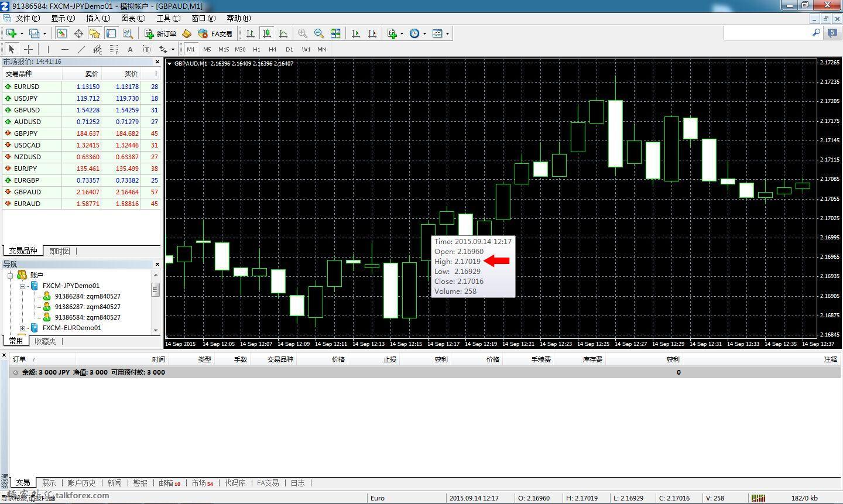The height and width of the screenshot is (504, 843).
Task: Close the 导航 navigator panel
Action: tap(157, 265)
